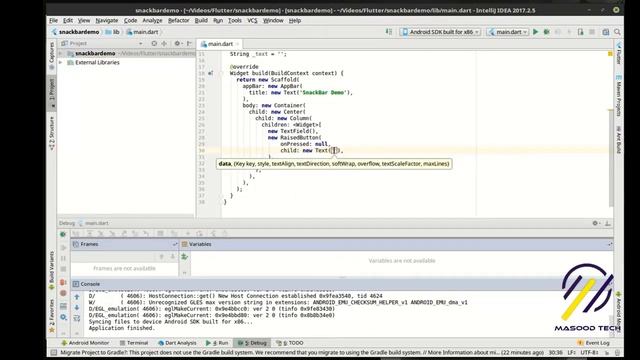Toggle the Structure side tab
This screenshot has height=360, width=640.
pos(52,133)
